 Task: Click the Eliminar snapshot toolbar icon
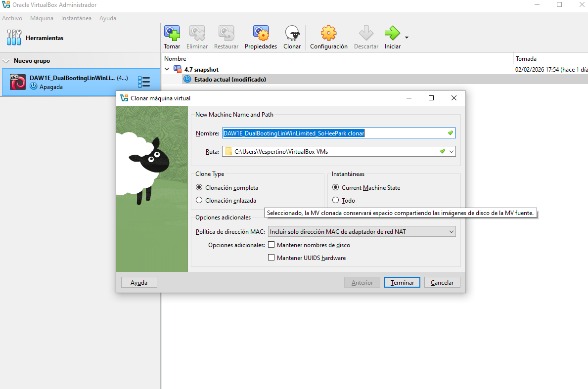click(197, 37)
